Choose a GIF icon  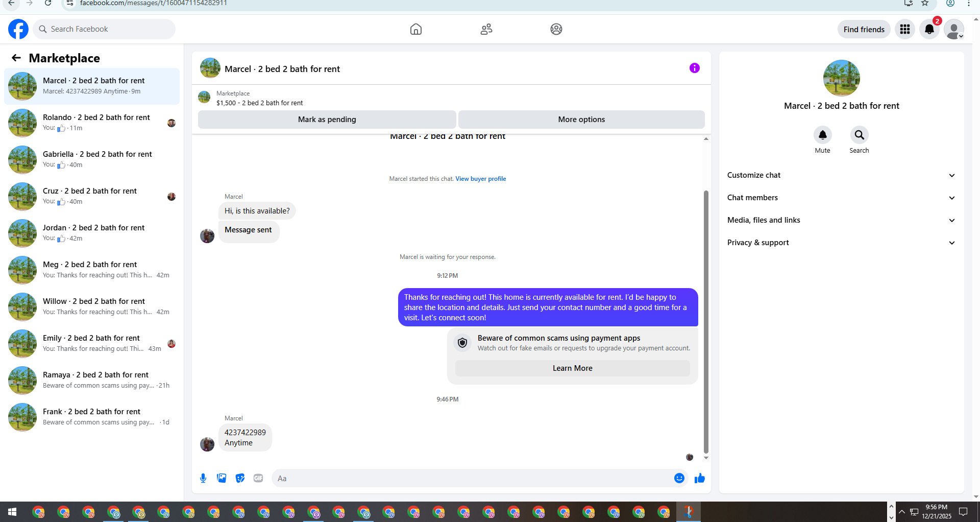pyautogui.click(x=258, y=478)
